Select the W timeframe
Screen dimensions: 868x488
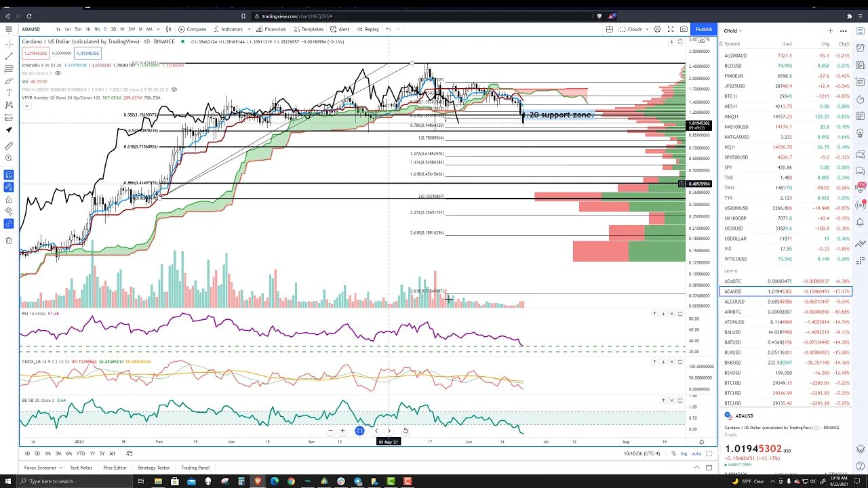point(122,29)
